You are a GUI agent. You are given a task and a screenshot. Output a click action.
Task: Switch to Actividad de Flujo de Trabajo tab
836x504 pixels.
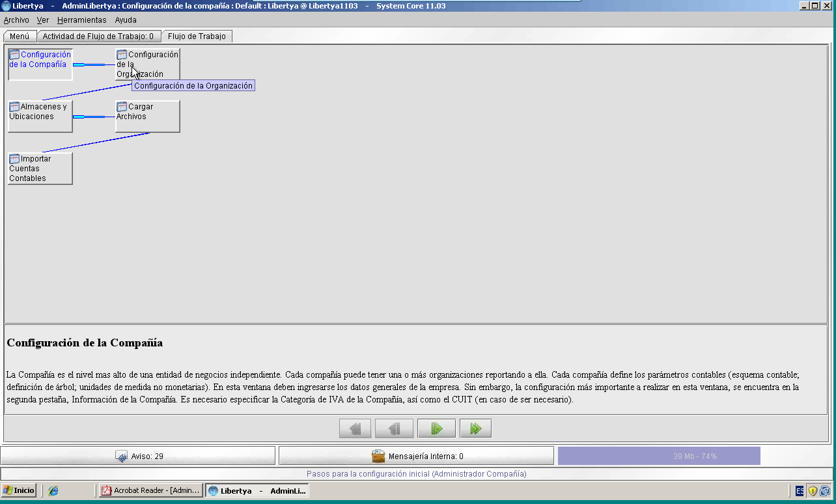(98, 36)
